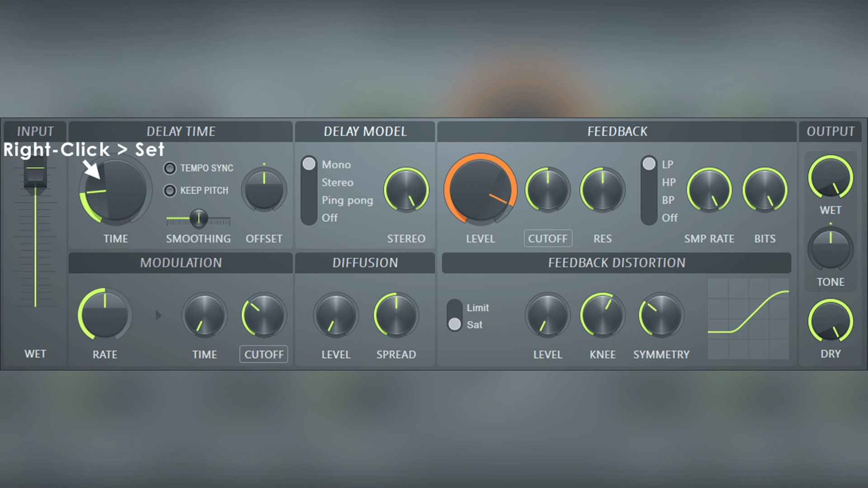The image size is (868, 488).
Task: Enable the KEEP PITCH option
Action: click(x=170, y=191)
